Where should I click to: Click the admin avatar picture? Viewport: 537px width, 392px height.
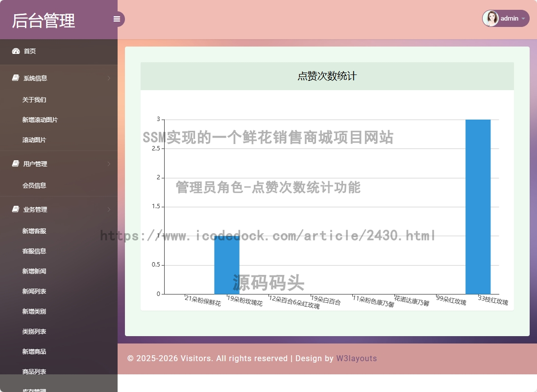pyautogui.click(x=491, y=19)
